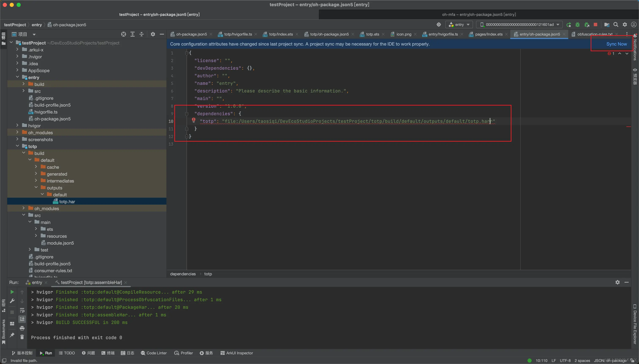The image size is (639, 364).
Task: Fold the dependencies block on line 9
Action: tap(187, 114)
